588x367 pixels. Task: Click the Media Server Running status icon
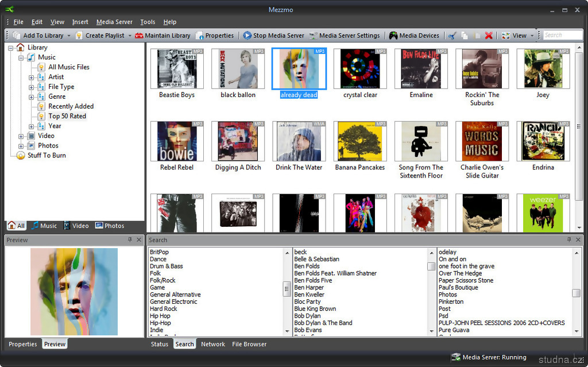(x=455, y=357)
